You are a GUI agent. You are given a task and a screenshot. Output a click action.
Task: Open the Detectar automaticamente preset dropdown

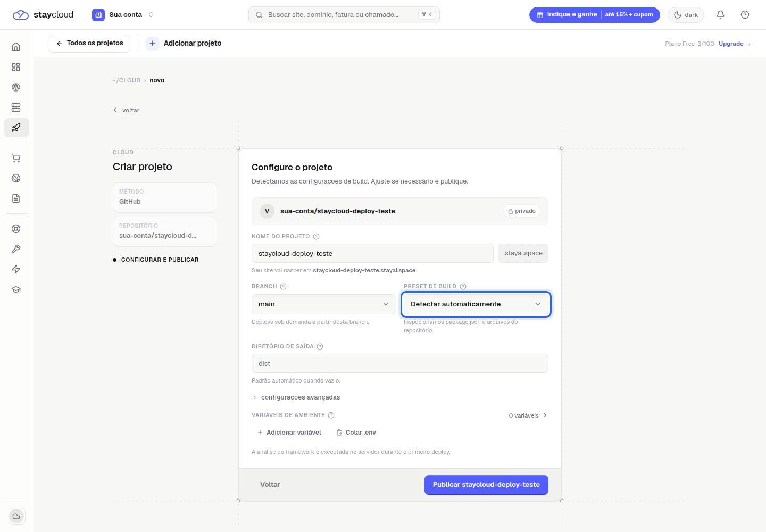pos(476,304)
